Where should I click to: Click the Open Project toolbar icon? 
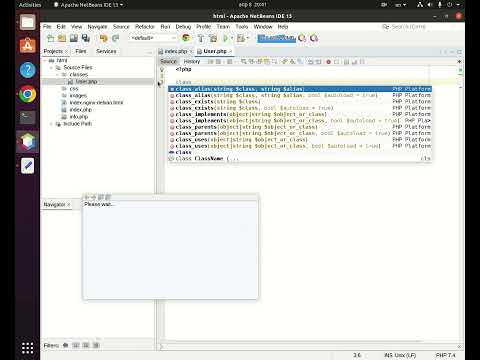[74, 38]
